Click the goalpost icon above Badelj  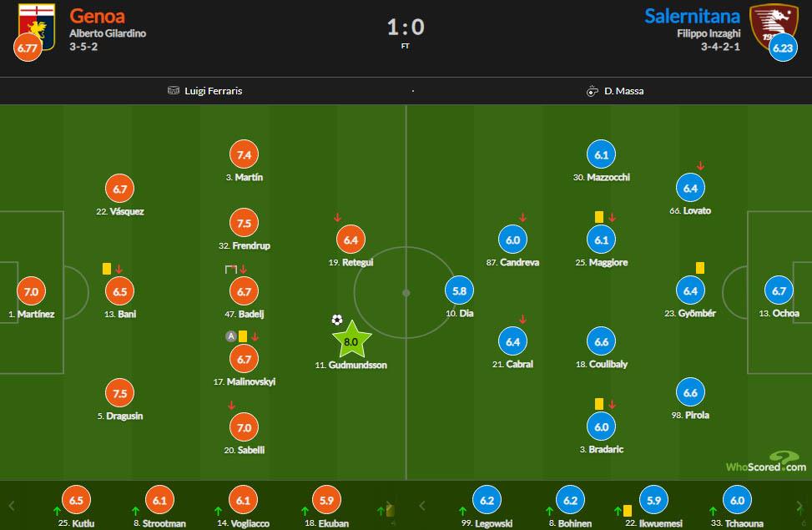231,269
